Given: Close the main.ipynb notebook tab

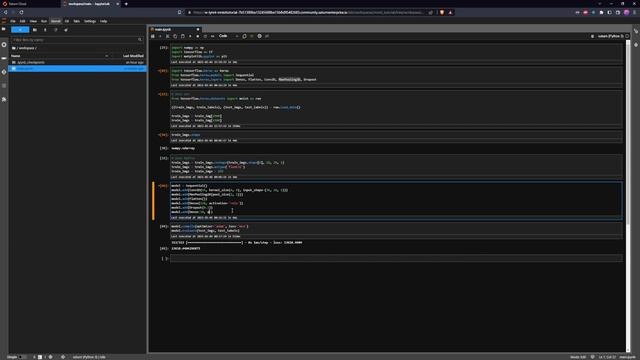Looking at the screenshot, I should (198, 29).
